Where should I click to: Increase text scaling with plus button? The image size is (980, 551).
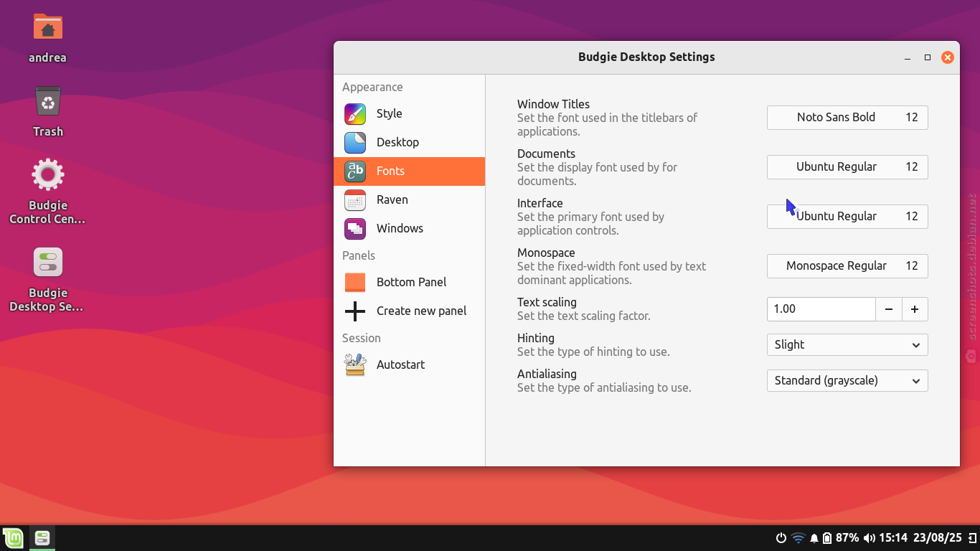coord(915,309)
